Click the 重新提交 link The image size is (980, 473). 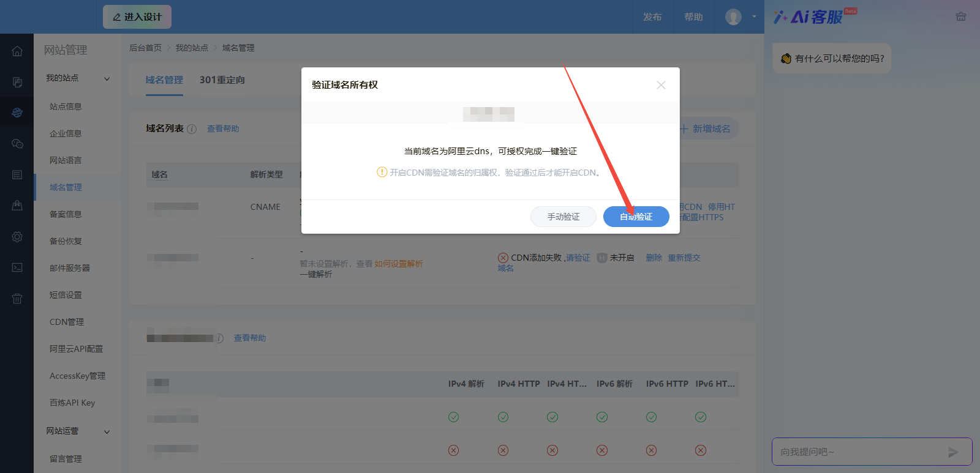point(684,258)
